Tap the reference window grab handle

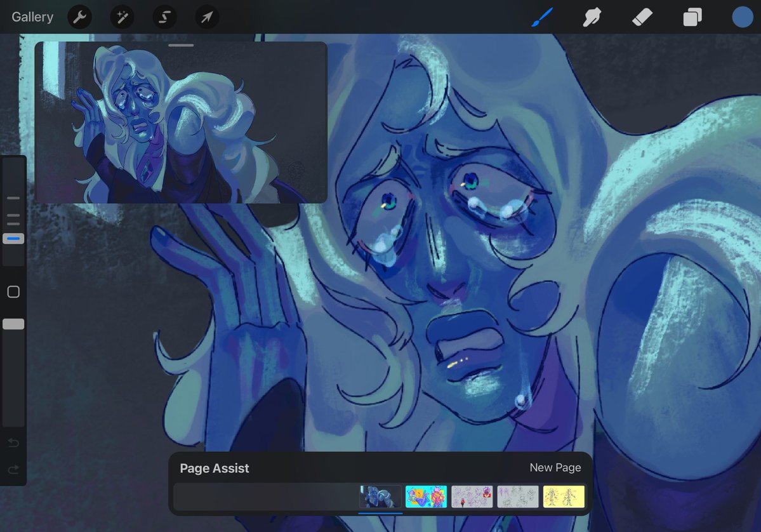click(181, 45)
